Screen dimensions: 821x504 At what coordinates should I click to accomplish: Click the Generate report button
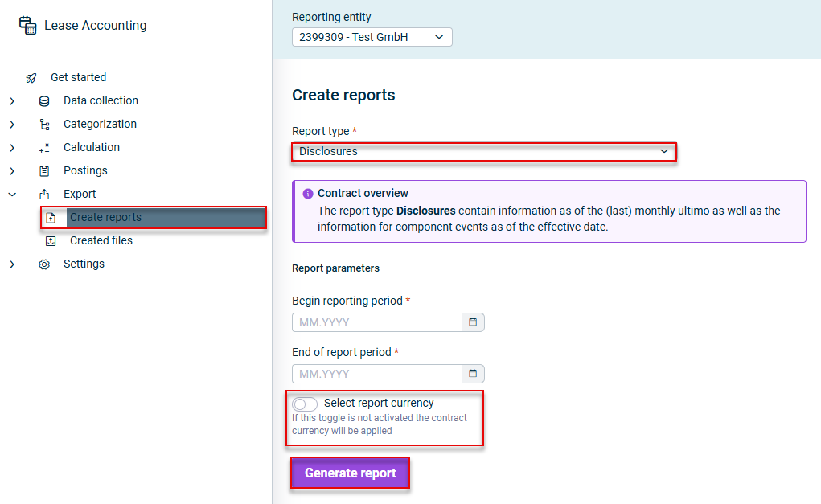click(x=350, y=473)
